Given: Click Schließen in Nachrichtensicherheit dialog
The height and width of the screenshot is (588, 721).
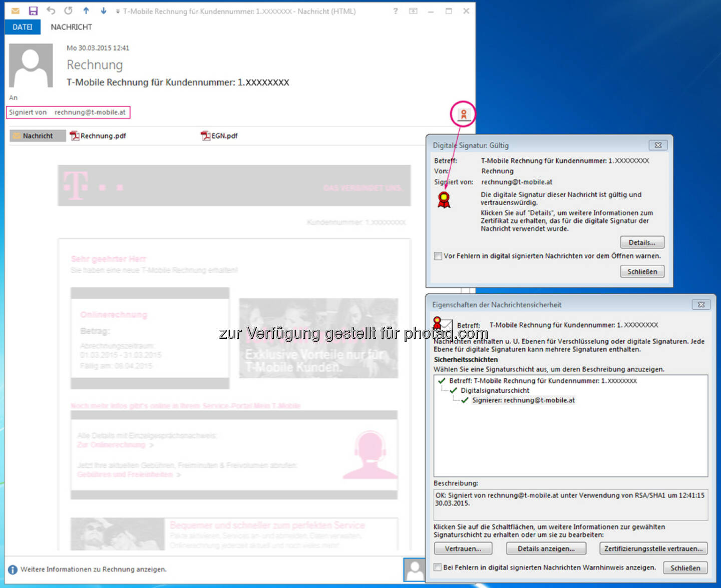Looking at the screenshot, I should [685, 567].
